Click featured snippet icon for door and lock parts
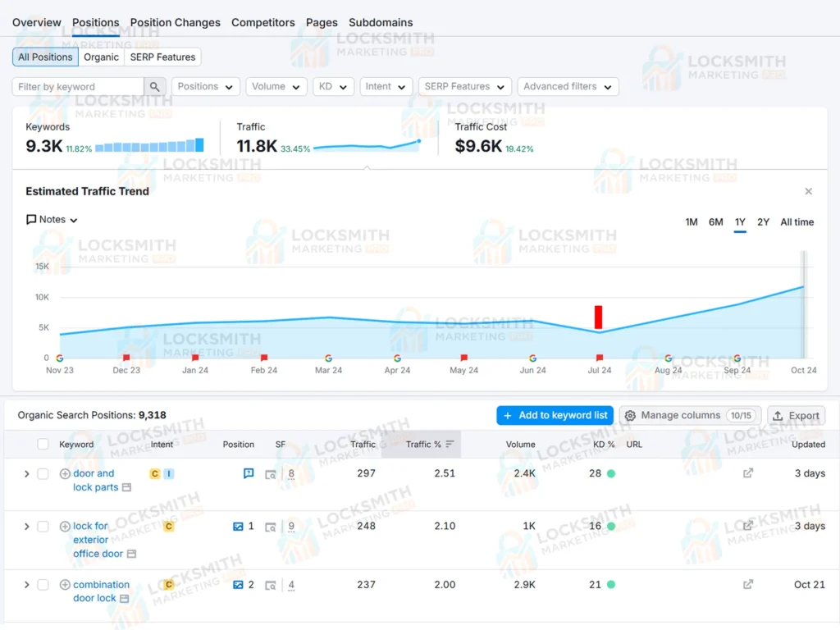This screenshot has height=630, width=840. click(x=249, y=473)
